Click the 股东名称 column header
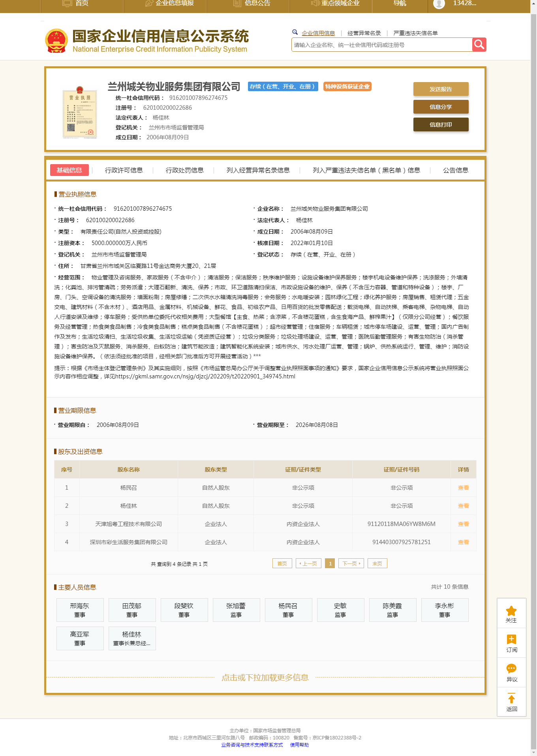The image size is (537, 756). [x=128, y=470]
